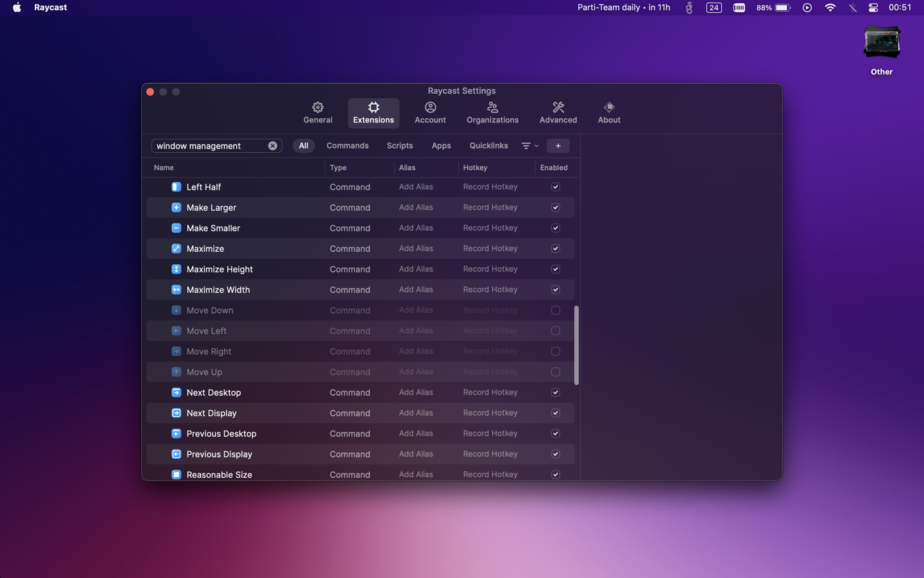Filter list by Commands

tap(347, 146)
